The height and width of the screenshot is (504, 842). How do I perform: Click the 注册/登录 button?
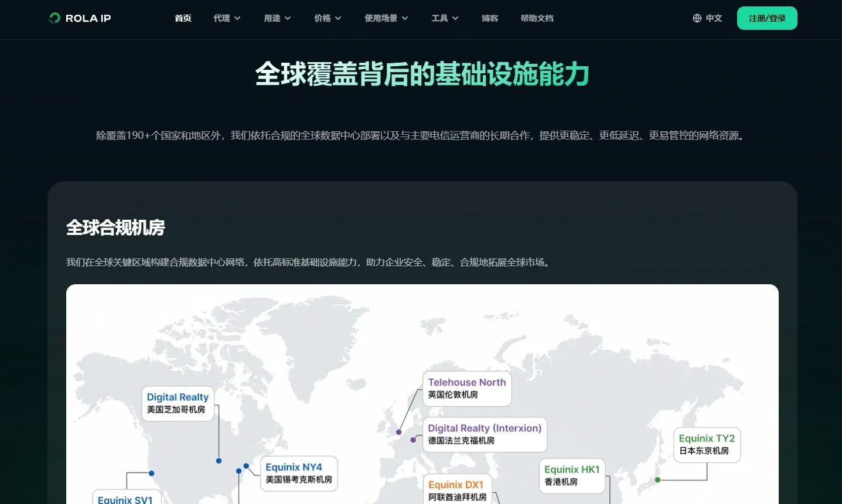click(x=767, y=18)
